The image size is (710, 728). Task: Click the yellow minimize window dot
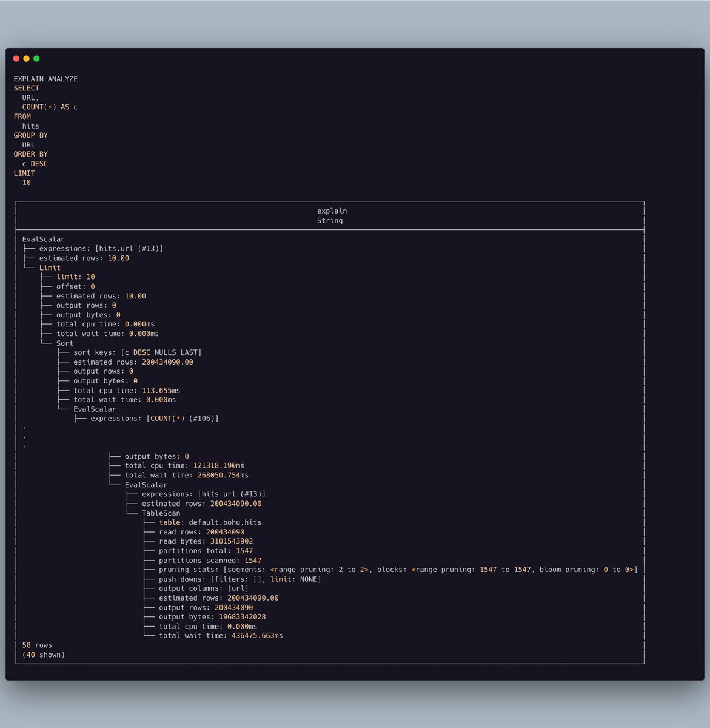(x=26, y=59)
